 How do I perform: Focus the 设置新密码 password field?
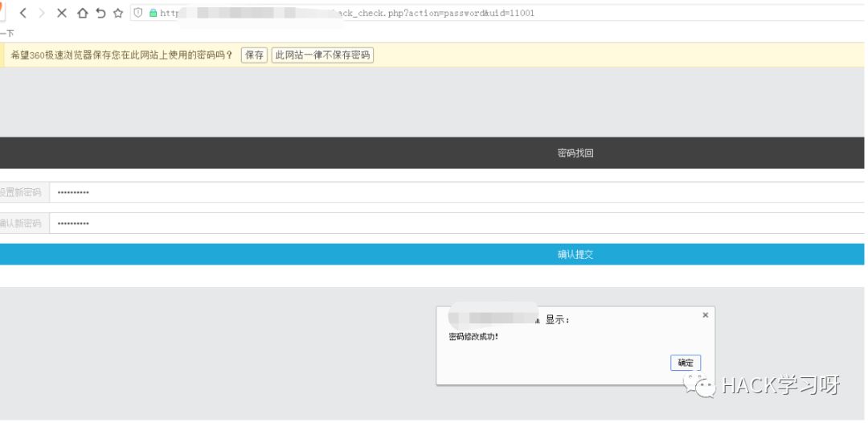click(x=457, y=193)
